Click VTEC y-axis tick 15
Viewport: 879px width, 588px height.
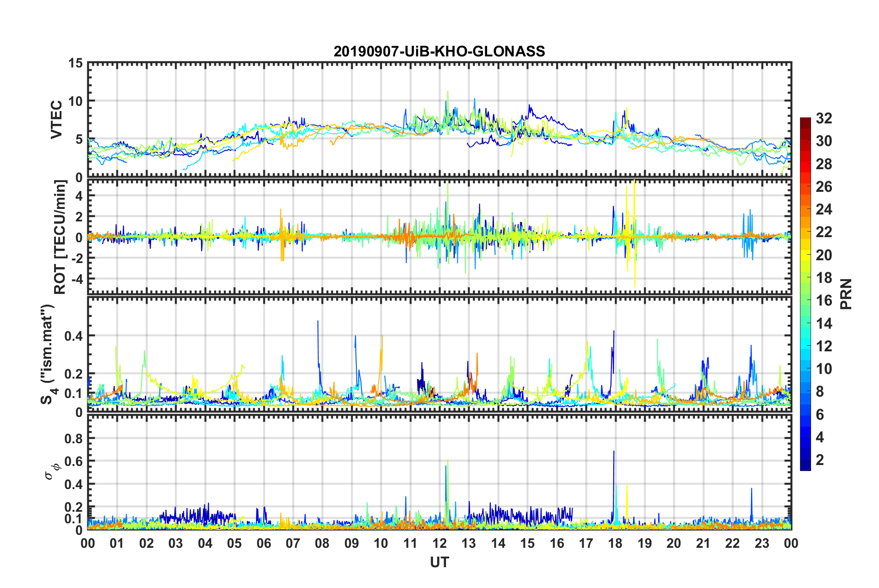point(76,63)
